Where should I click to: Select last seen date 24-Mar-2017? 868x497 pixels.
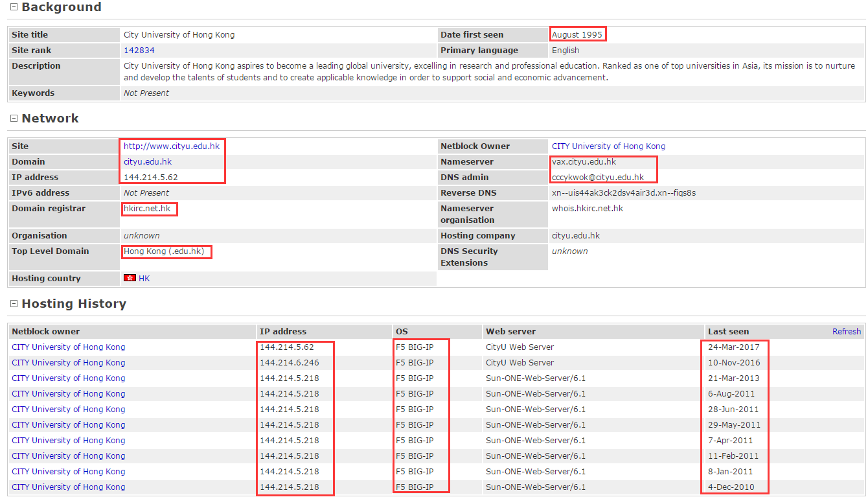click(734, 347)
